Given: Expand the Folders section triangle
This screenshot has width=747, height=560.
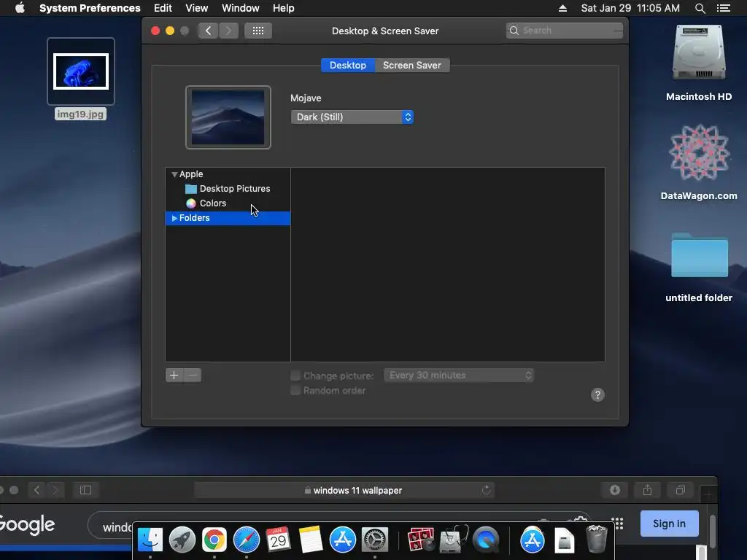Looking at the screenshot, I should point(174,218).
